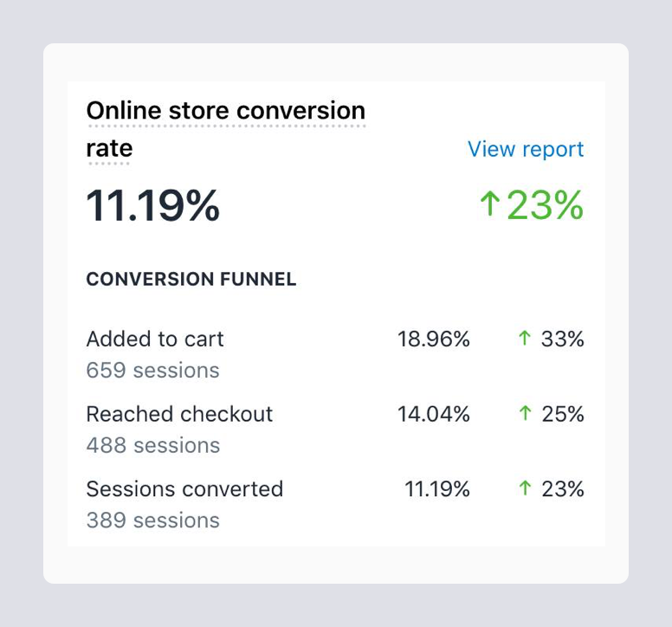Click the CONVERSION FUNNEL heading
This screenshot has width=672, height=627.
[191, 280]
